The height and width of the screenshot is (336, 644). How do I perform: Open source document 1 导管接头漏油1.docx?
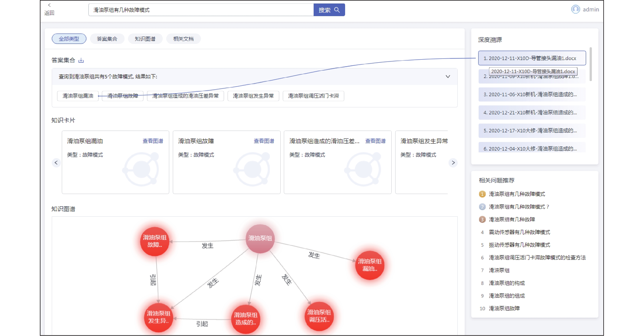click(x=532, y=58)
